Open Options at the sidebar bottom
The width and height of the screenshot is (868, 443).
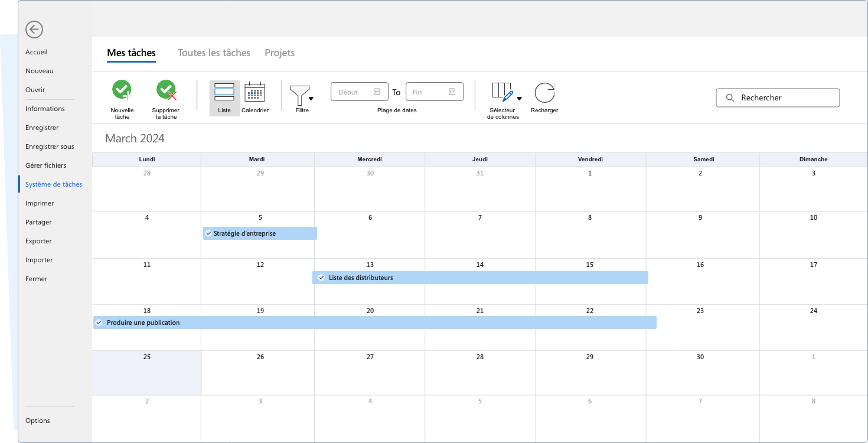(38, 421)
